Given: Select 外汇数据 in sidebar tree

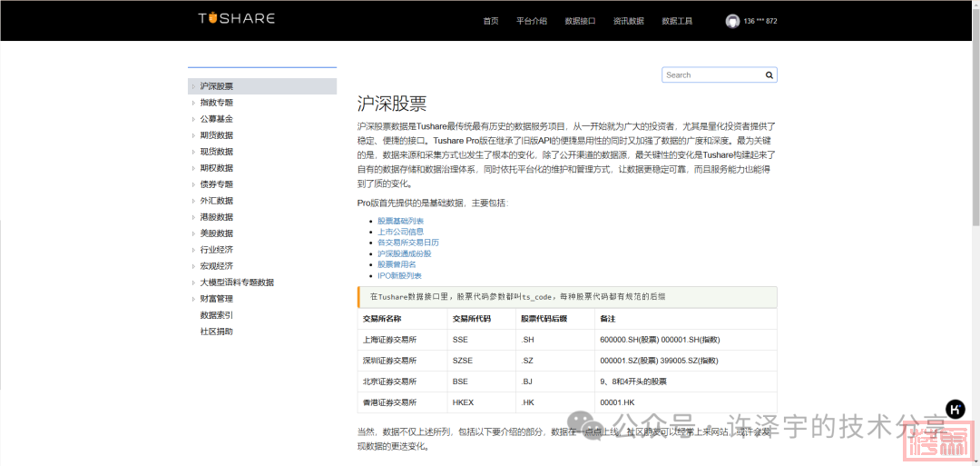Looking at the screenshot, I should 216,201.
